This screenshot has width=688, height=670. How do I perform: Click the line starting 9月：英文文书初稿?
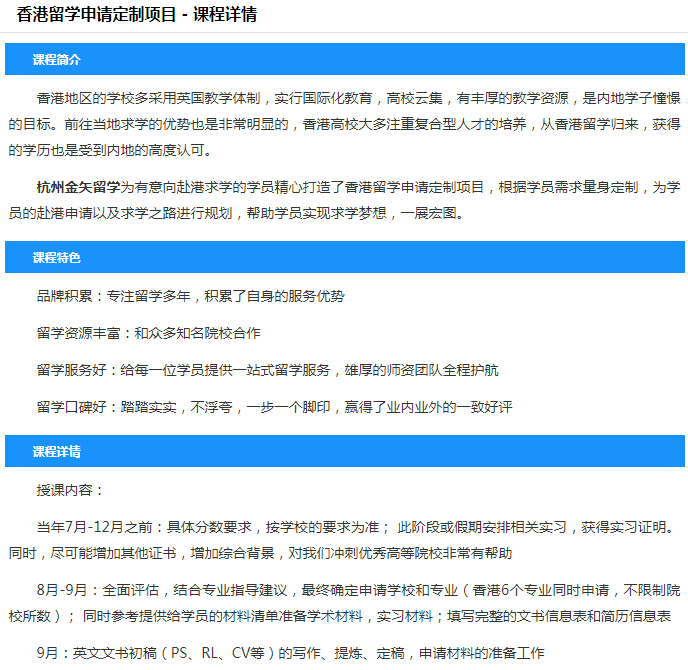click(x=290, y=653)
